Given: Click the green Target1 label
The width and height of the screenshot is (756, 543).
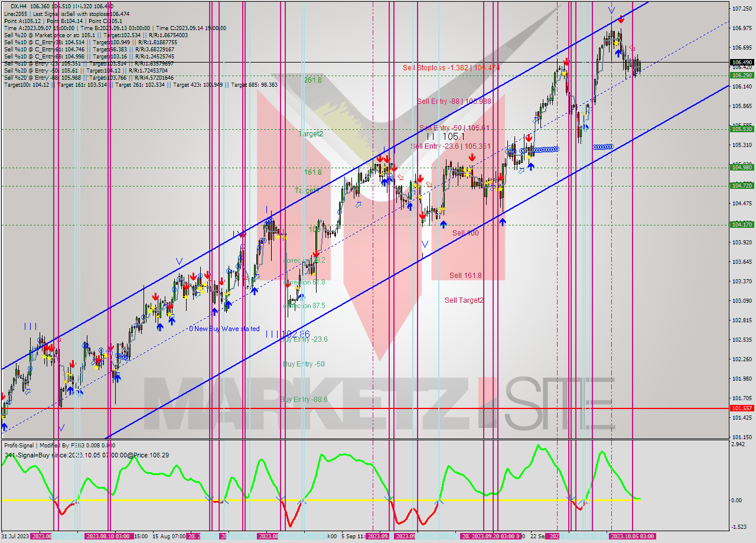Looking at the screenshot, I should coord(307,191).
